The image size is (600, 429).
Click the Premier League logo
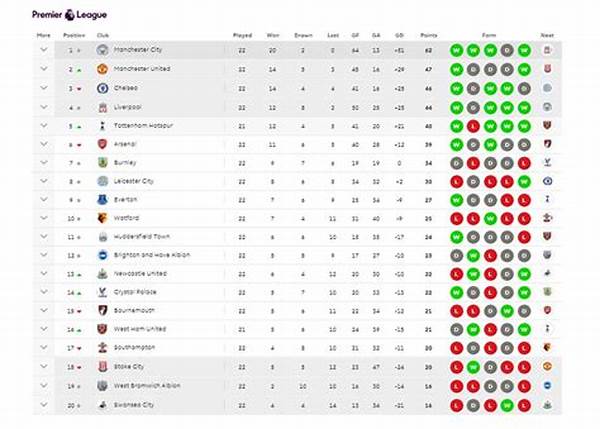click(x=69, y=15)
